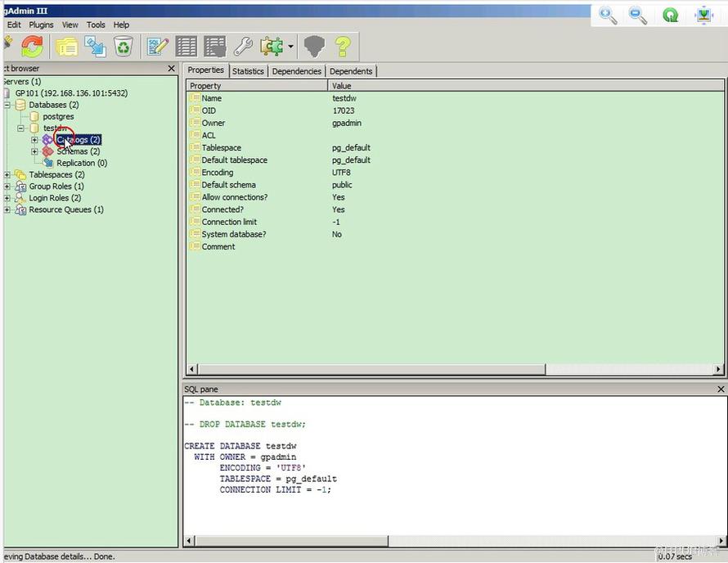Click the Properties list horizontal scrollbar thumb
The height and width of the screenshot is (563, 728).
click(x=371, y=369)
